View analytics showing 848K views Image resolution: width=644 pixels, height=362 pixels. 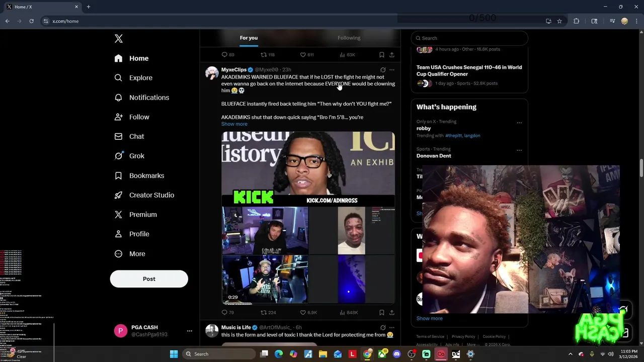(349, 312)
